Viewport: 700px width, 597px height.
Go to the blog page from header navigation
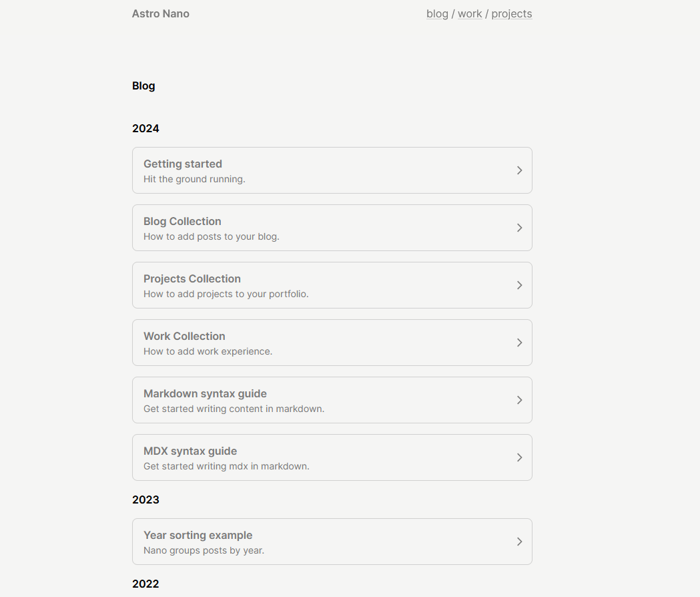tap(437, 14)
